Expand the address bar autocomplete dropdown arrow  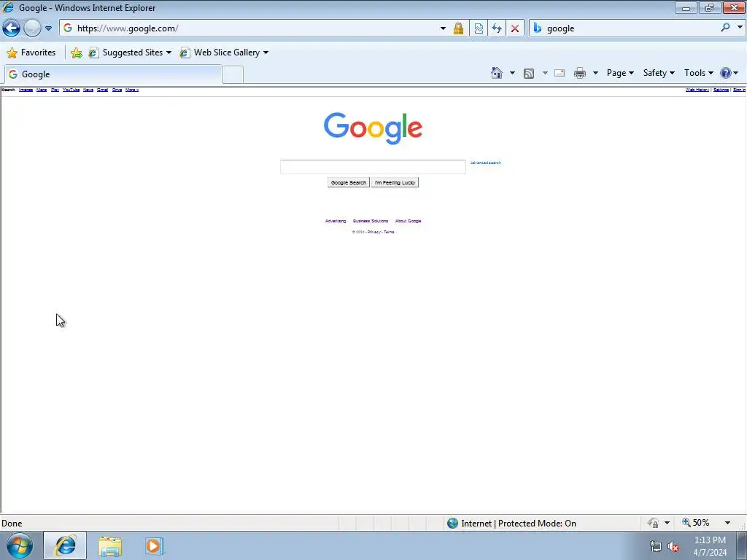443,28
